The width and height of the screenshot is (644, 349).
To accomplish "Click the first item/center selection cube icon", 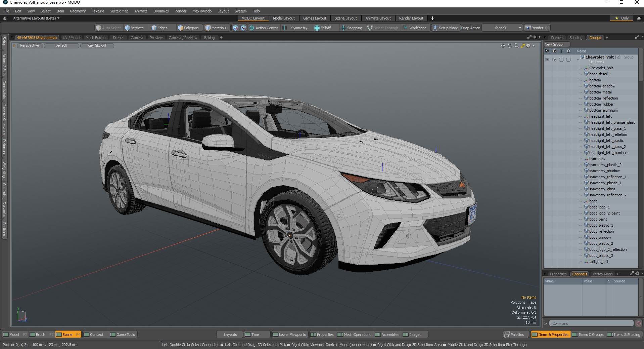I will click(235, 28).
